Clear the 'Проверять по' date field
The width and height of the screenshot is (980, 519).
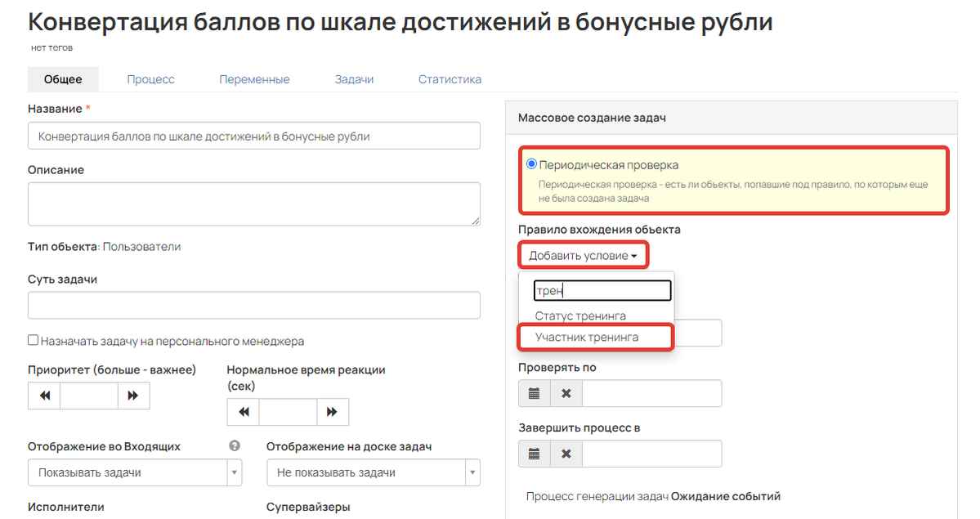click(x=566, y=393)
